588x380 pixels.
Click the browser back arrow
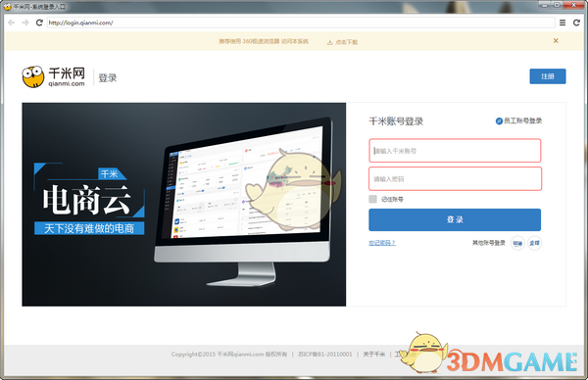12,23
